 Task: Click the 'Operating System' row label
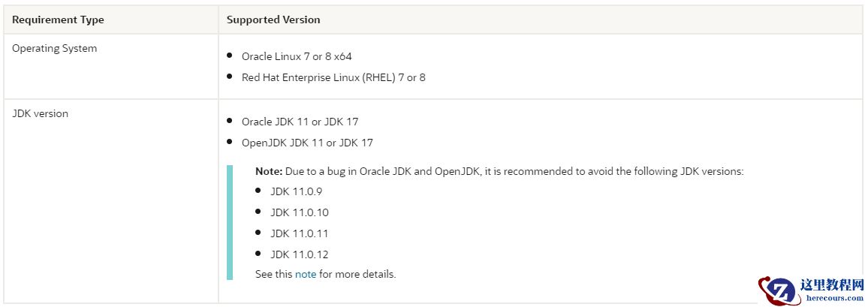(x=54, y=48)
